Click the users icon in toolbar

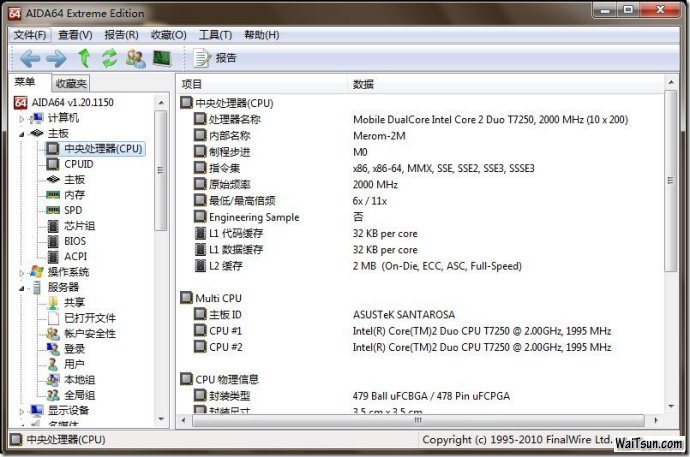tap(135, 59)
